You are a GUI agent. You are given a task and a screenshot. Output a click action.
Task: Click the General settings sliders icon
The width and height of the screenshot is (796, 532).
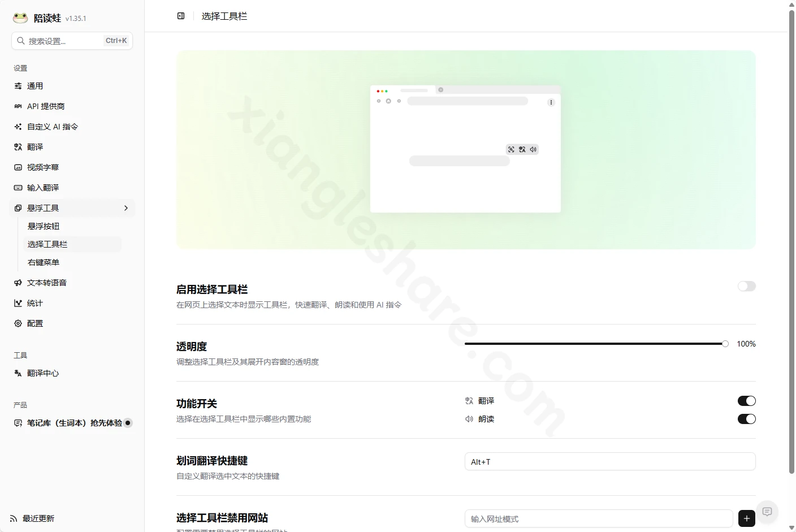point(18,86)
